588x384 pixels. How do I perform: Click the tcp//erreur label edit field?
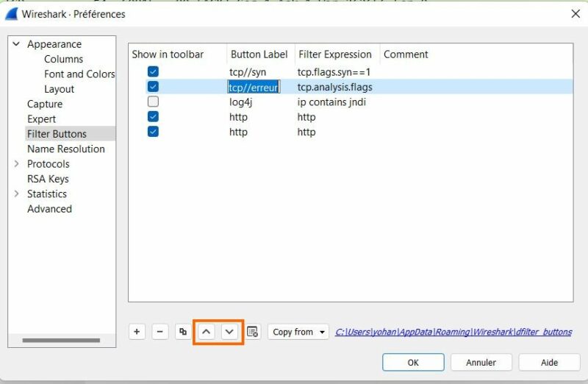[x=254, y=87]
